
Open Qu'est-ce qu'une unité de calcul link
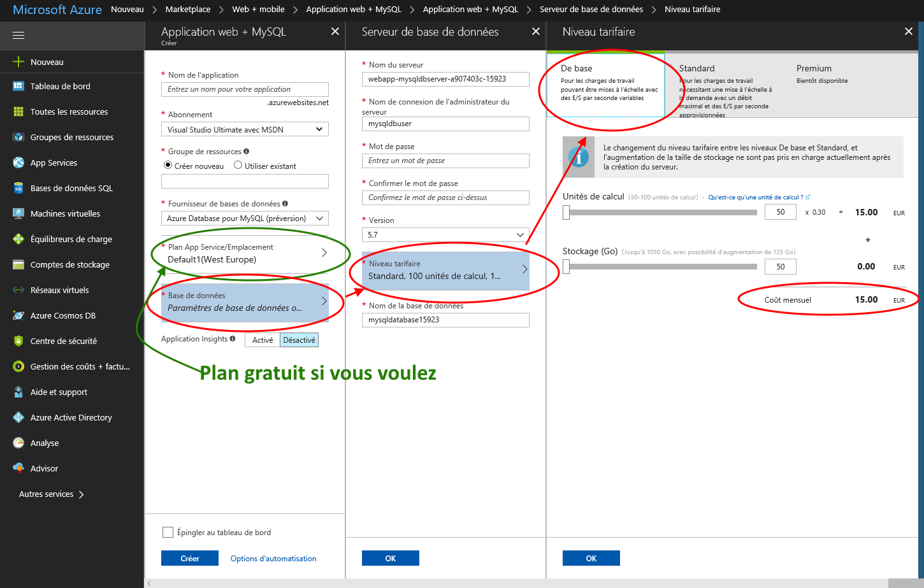[759, 197]
